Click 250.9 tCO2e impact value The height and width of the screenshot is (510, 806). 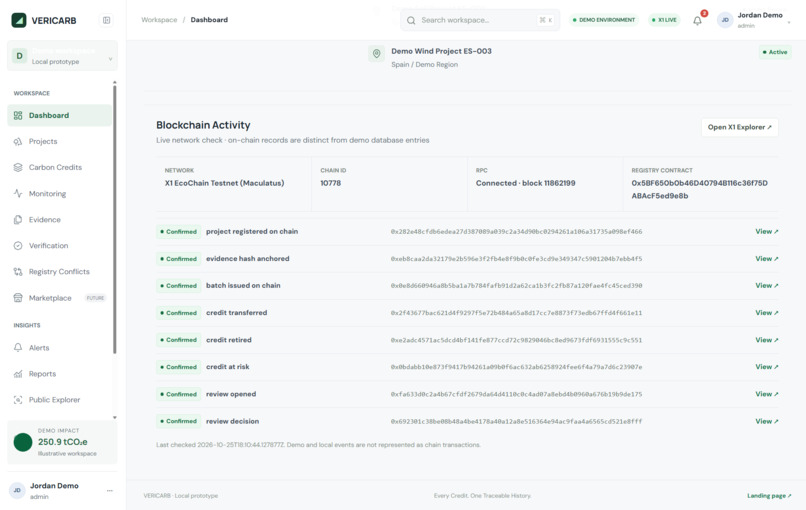coord(63,442)
